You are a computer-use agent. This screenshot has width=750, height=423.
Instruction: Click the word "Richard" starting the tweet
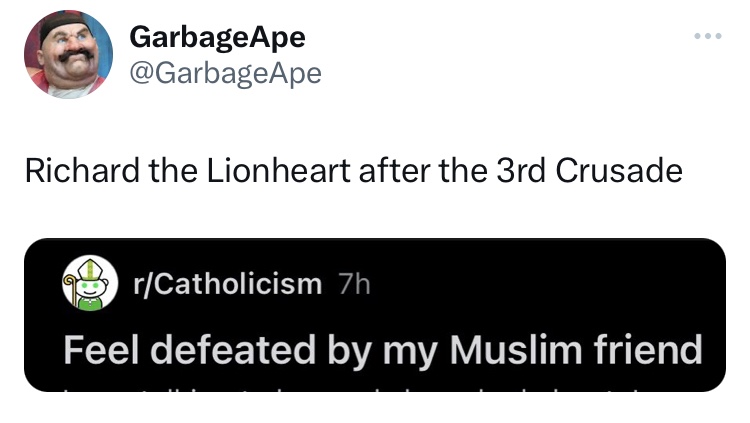coord(82,171)
